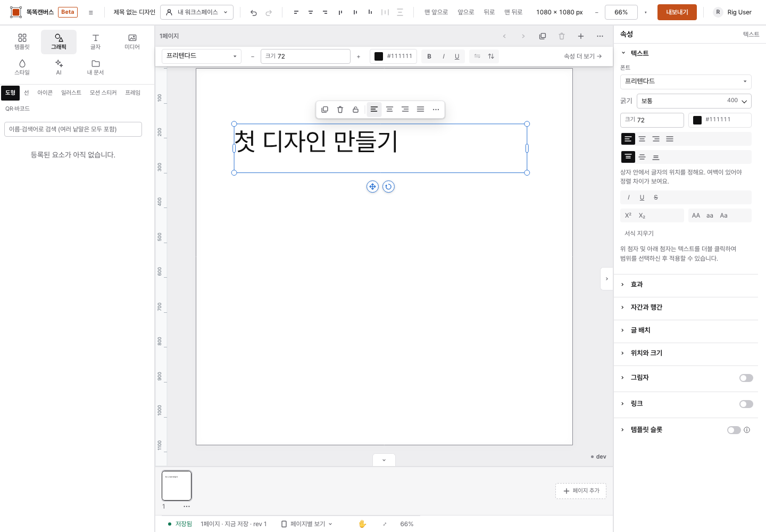Center-align text in floating toolbar
Image resolution: width=766 pixels, height=532 pixels.
coord(389,110)
